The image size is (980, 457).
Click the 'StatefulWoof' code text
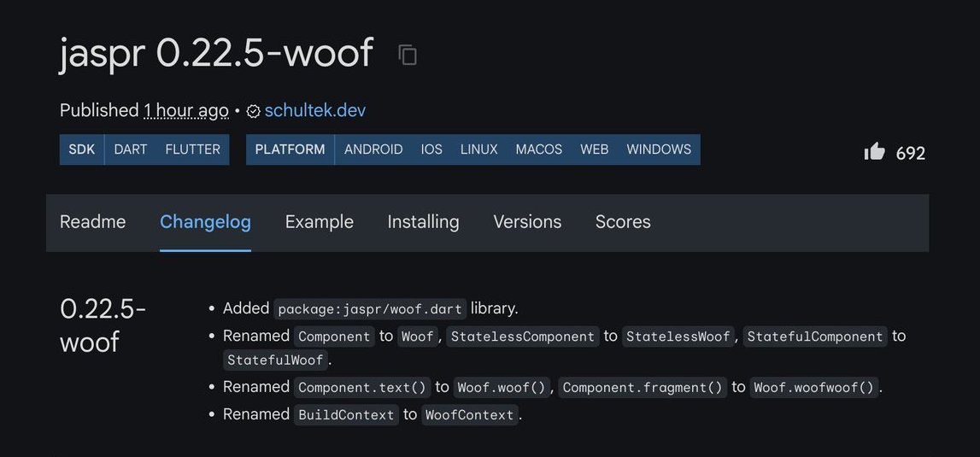(276, 360)
